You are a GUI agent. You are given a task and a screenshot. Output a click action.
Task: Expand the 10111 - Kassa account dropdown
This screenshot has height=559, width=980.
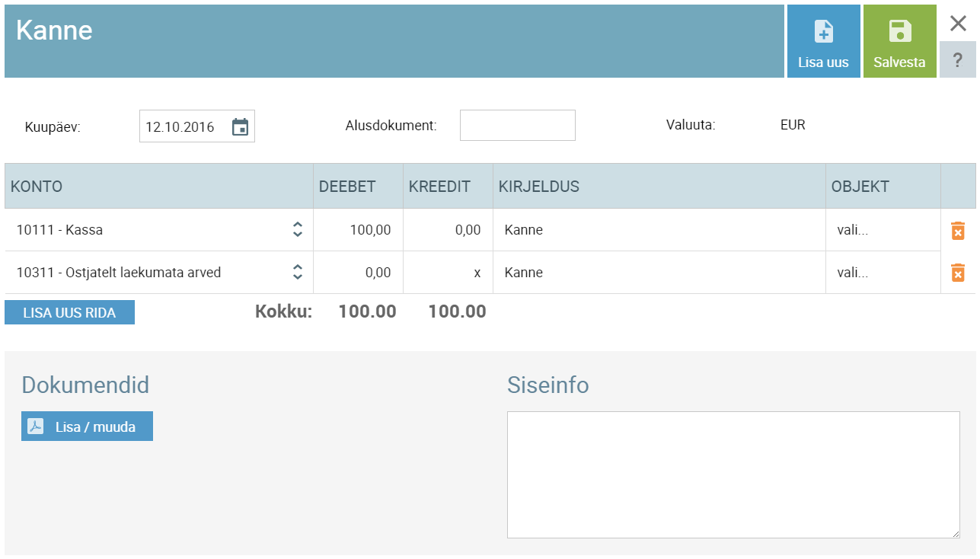point(298,230)
